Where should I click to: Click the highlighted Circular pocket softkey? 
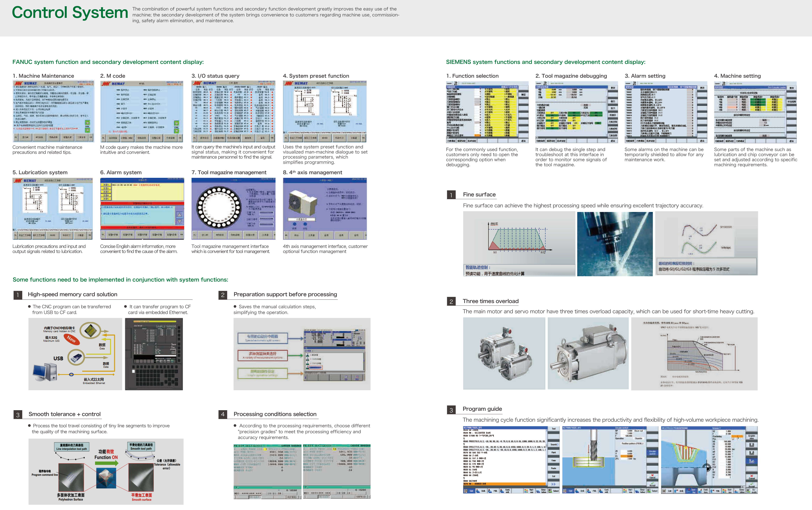click(653, 453)
